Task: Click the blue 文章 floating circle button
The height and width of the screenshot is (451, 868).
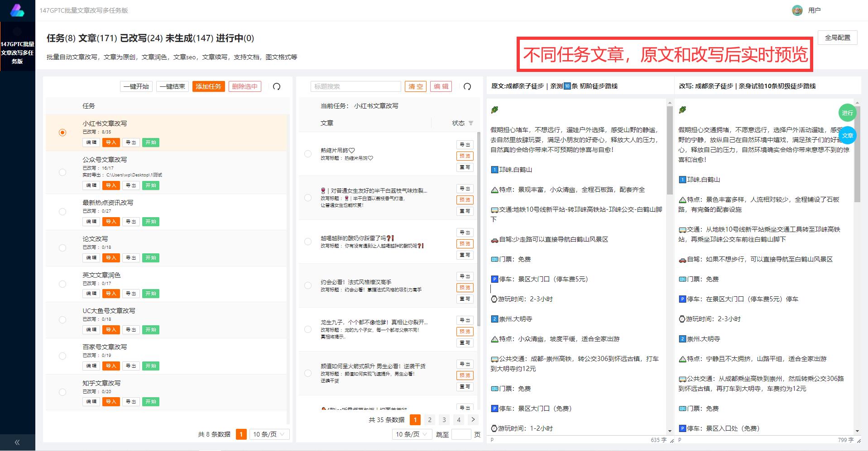Action: click(x=847, y=135)
